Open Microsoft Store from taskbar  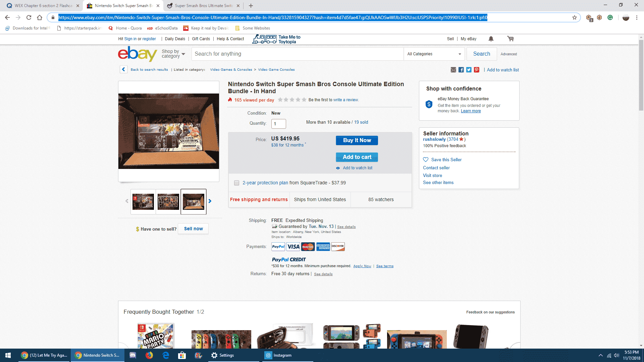(x=182, y=355)
